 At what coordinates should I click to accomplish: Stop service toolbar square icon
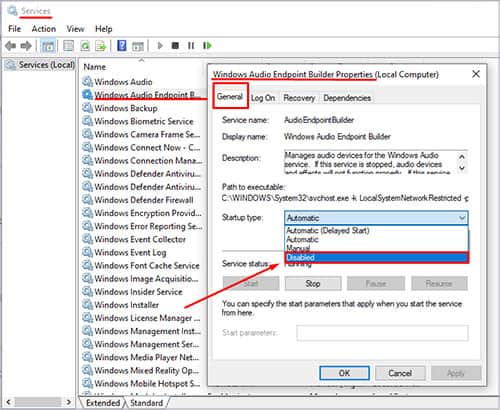tap(175, 45)
